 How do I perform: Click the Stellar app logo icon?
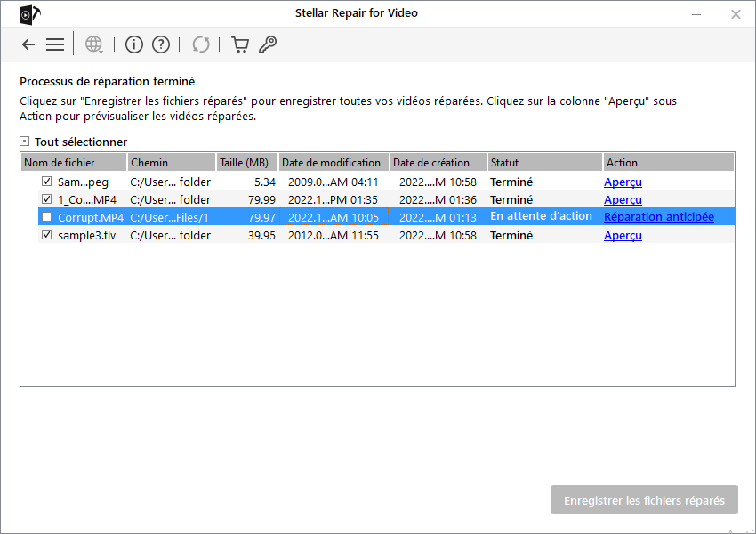28,13
